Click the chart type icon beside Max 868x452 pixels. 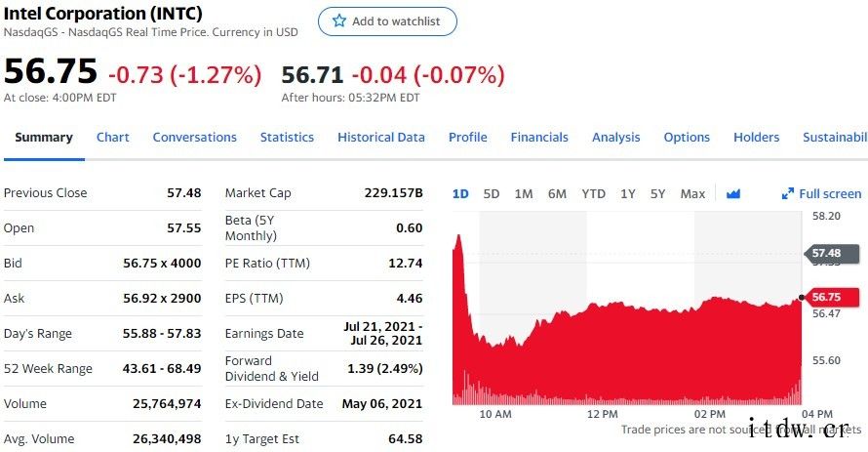[733, 194]
